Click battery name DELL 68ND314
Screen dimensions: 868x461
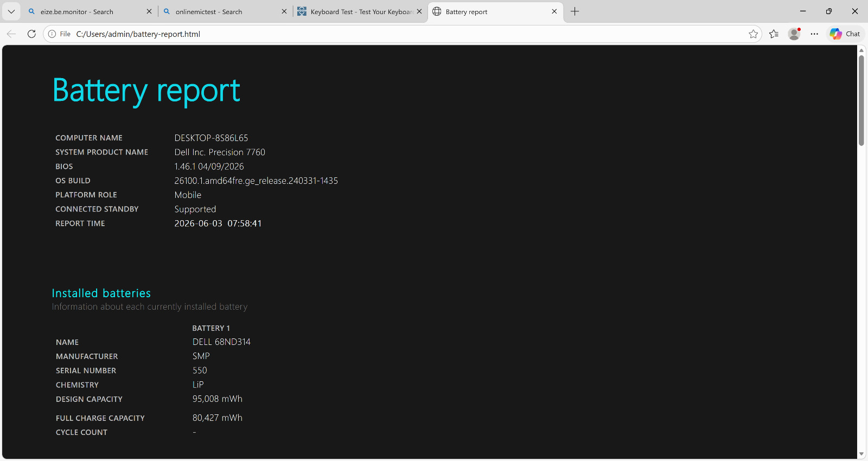pyautogui.click(x=221, y=342)
